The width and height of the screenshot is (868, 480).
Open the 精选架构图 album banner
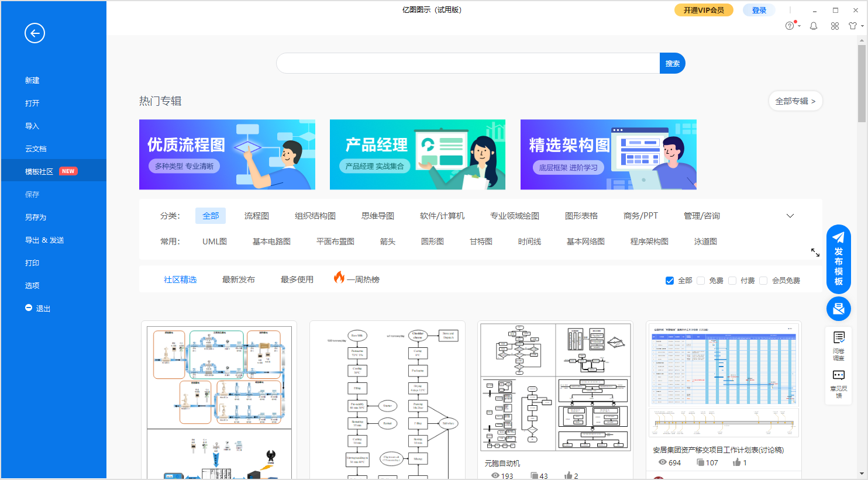tap(608, 154)
